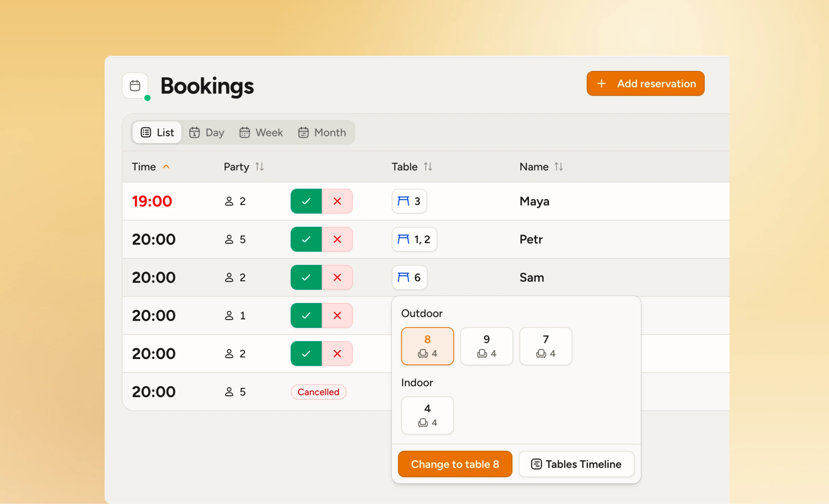Click the 19:00 time in red
829x504 pixels.
[152, 201]
